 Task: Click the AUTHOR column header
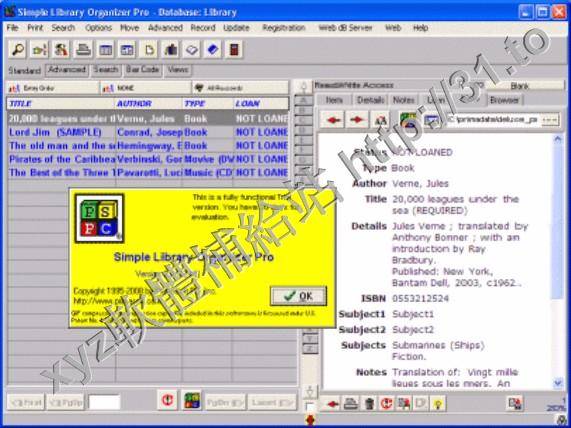pos(149,103)
